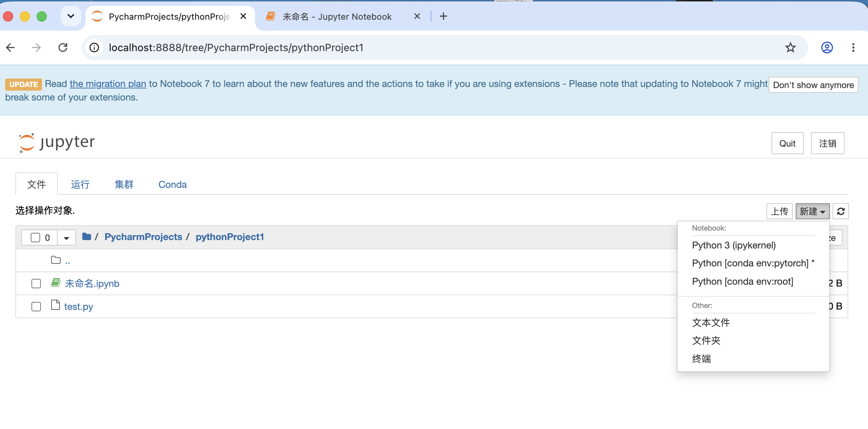Open a new browser tab

pyautogui.click(x=443, y=16)
